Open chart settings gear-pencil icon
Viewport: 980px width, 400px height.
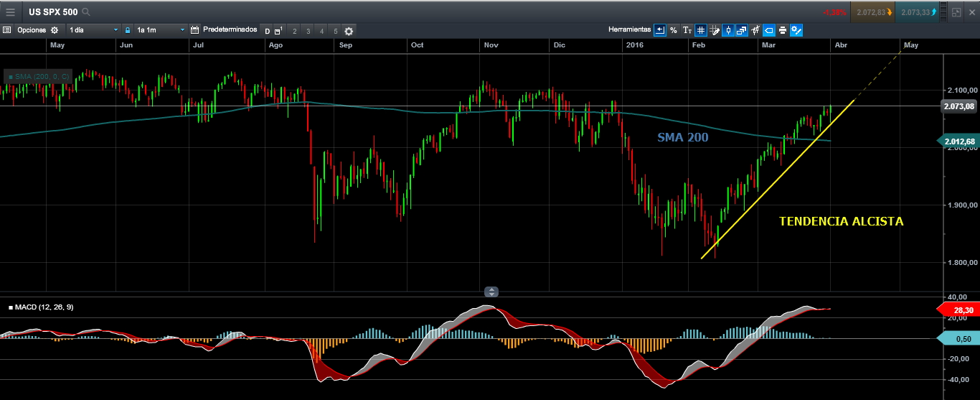tap(796, 30)
